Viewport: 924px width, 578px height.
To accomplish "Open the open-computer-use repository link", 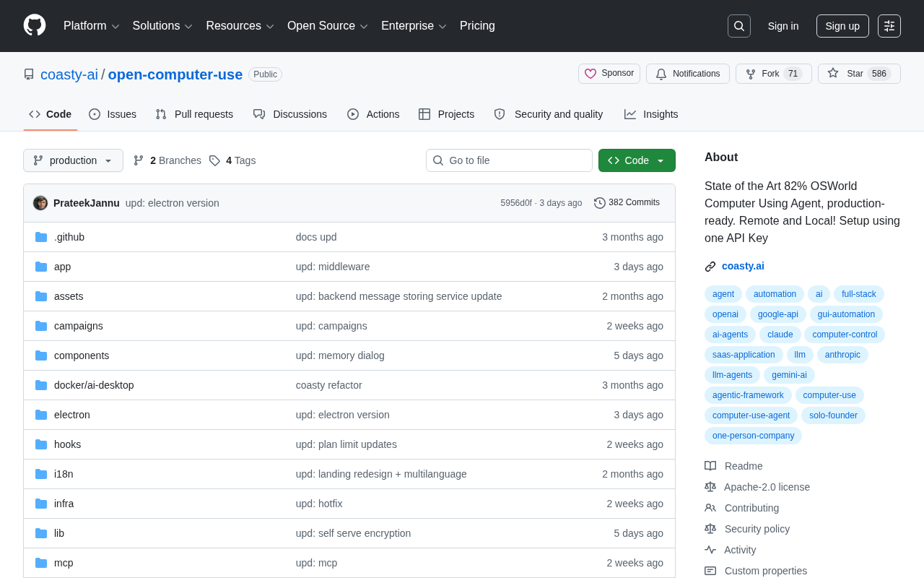I will [x=175, y=74].
